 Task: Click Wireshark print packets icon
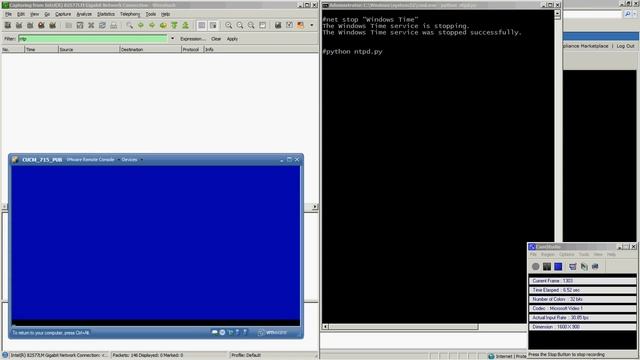click(113, 25)
